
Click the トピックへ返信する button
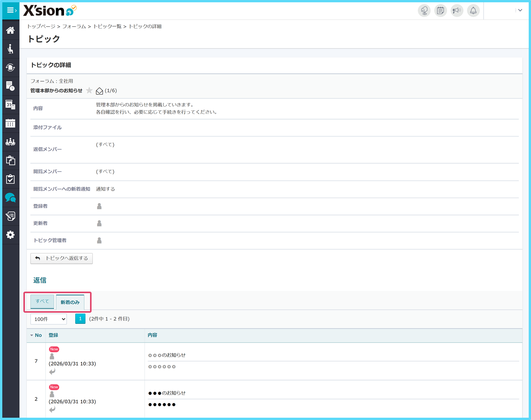[61, 258]
